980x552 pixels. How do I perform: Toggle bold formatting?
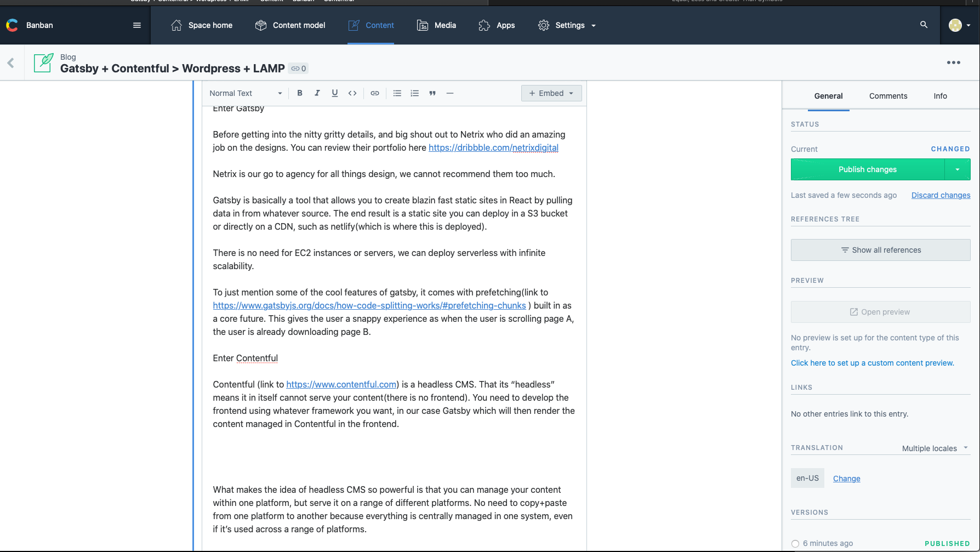[x=300, y=93]
